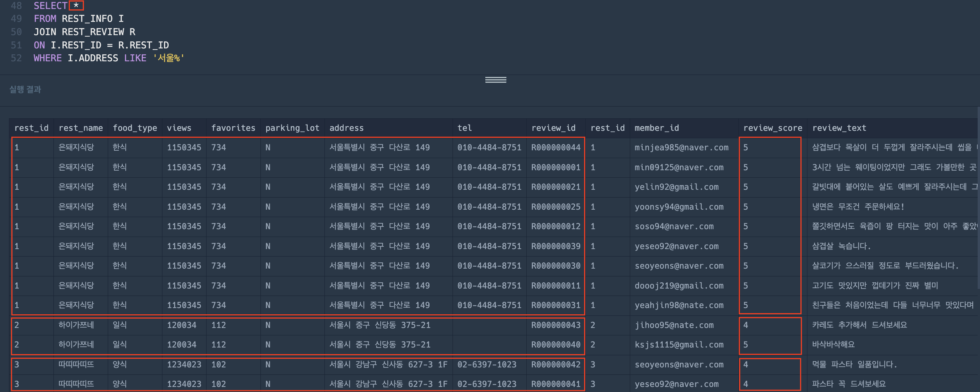Click the views column header
This screenshot has height=392, width=980.
179,128
